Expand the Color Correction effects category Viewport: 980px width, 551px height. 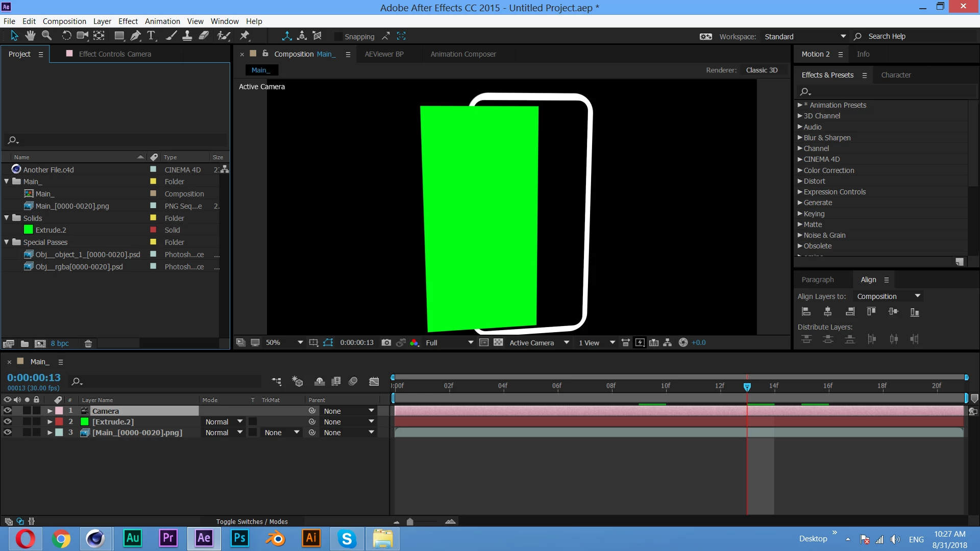click(800, 170)
